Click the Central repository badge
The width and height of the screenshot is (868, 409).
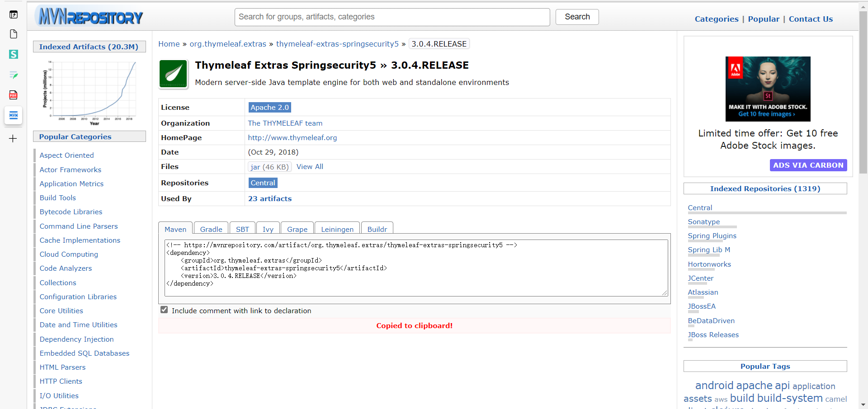click(x=263, y=183)
